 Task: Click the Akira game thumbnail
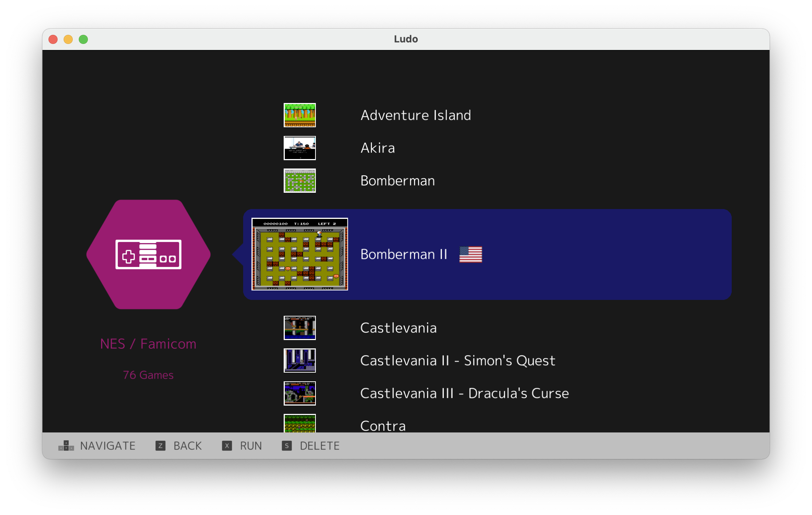tap(299, 148)
